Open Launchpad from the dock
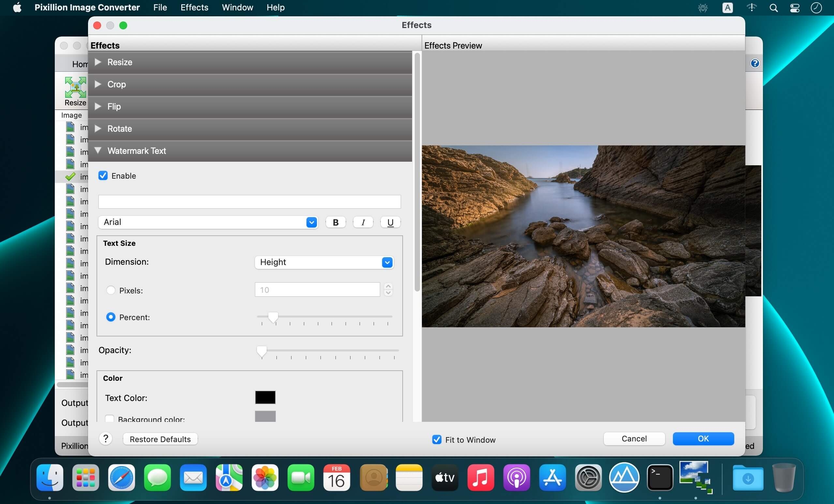 (x=86, y=478)
